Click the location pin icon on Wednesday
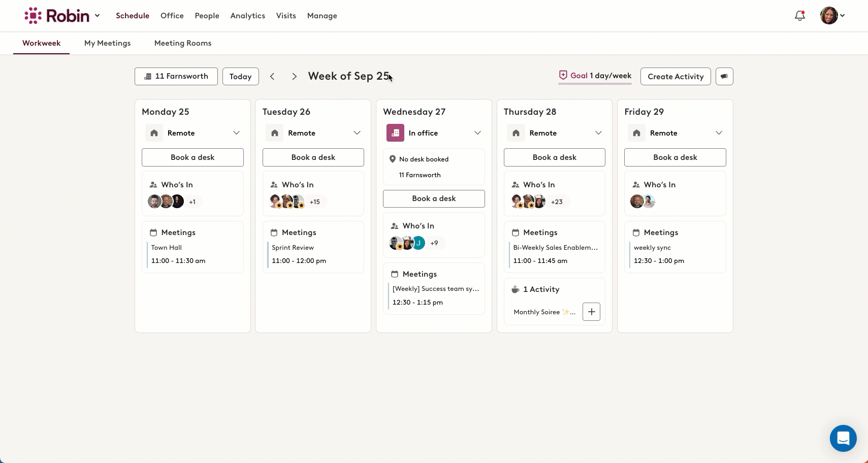The image size is (868, 463). click(392, 159)
